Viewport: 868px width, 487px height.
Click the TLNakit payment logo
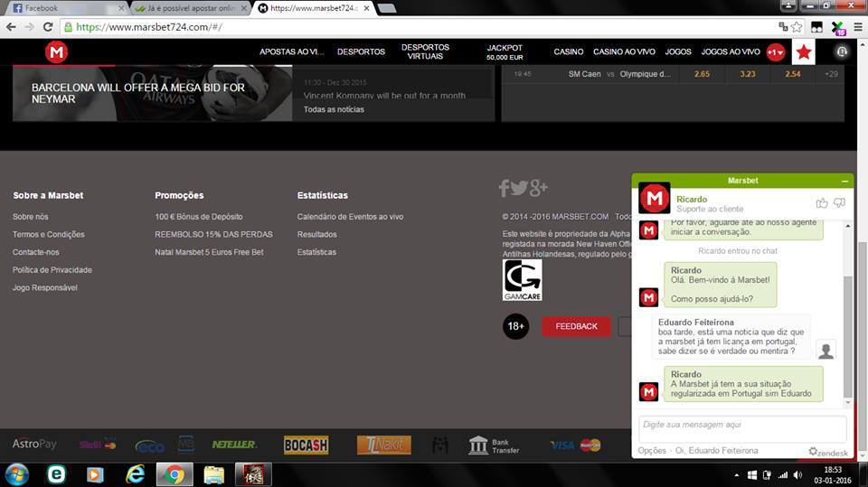(x=383, y=445)
